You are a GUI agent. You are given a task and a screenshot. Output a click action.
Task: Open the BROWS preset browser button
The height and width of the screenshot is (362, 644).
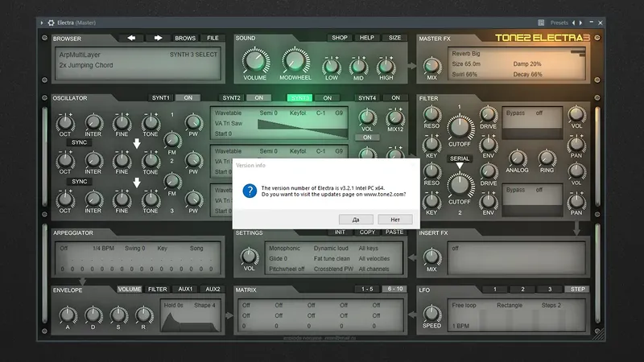click(185, 38)
